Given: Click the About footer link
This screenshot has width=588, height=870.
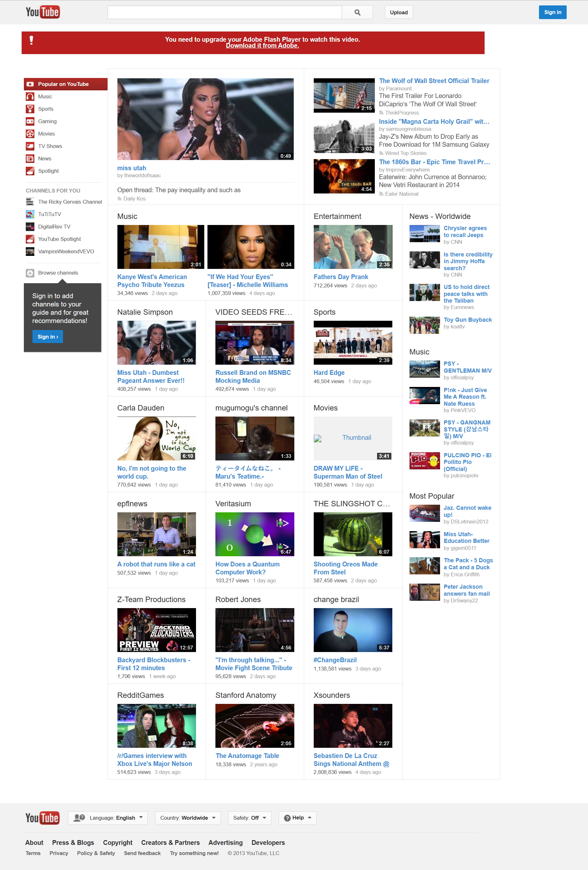Looking at the screenshot, I should pos(34,843).
